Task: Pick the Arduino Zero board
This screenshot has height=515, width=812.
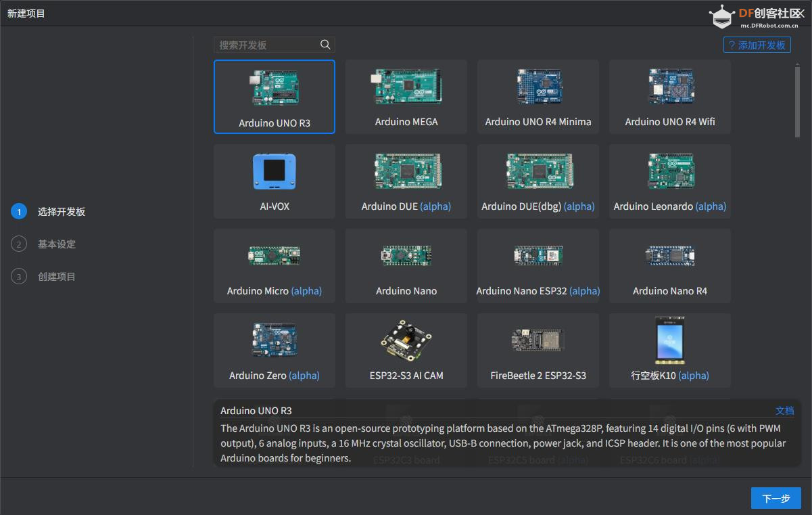Action: pos(274,351)
